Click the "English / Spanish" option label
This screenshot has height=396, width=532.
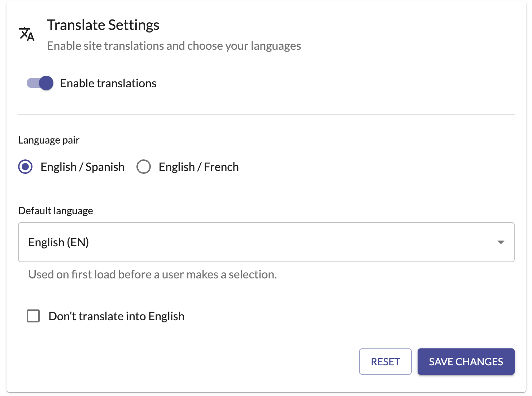click(82, 167)
